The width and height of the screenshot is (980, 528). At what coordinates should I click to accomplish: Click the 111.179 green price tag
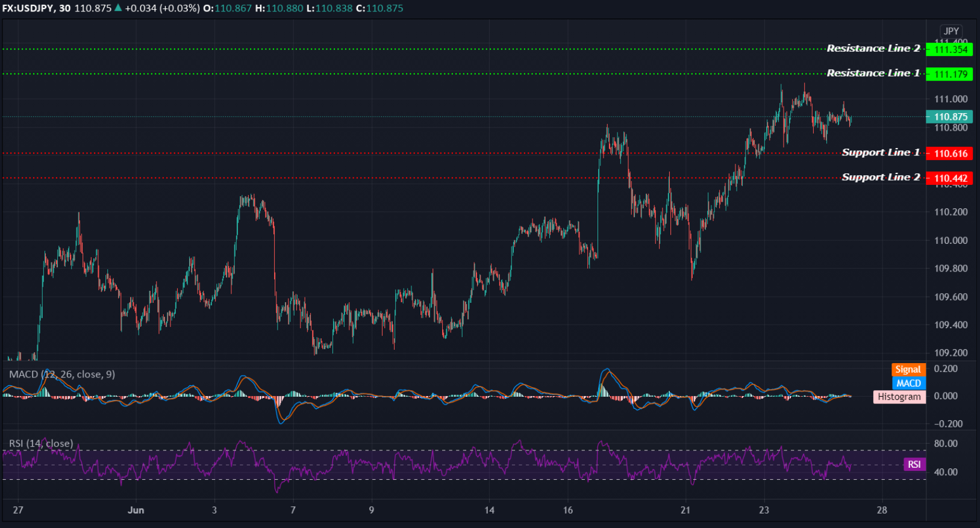click(x=950, y=74)
